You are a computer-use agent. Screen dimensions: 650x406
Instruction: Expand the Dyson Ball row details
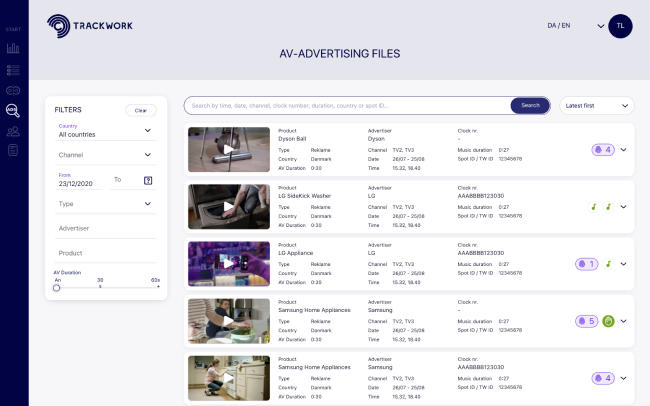(623, 150)
